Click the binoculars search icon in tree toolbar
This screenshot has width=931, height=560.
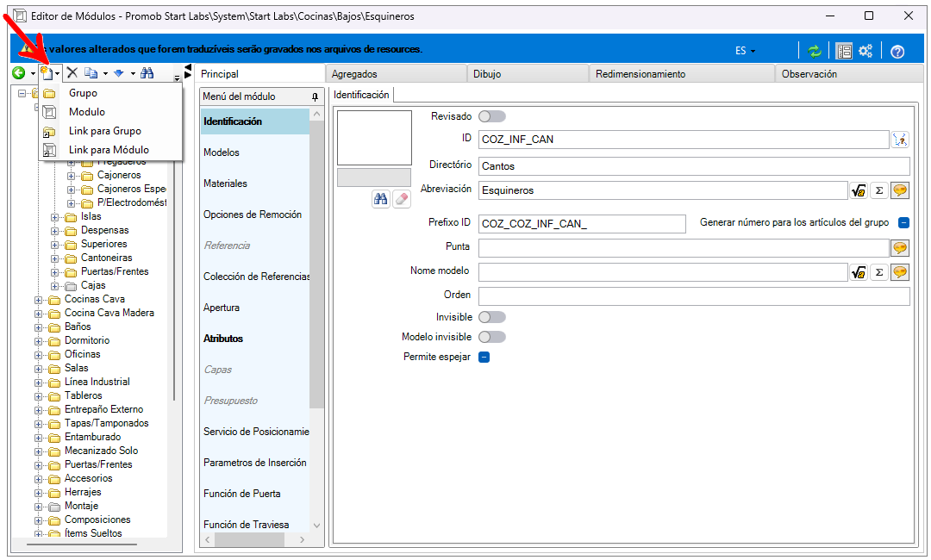click(147, 74)
